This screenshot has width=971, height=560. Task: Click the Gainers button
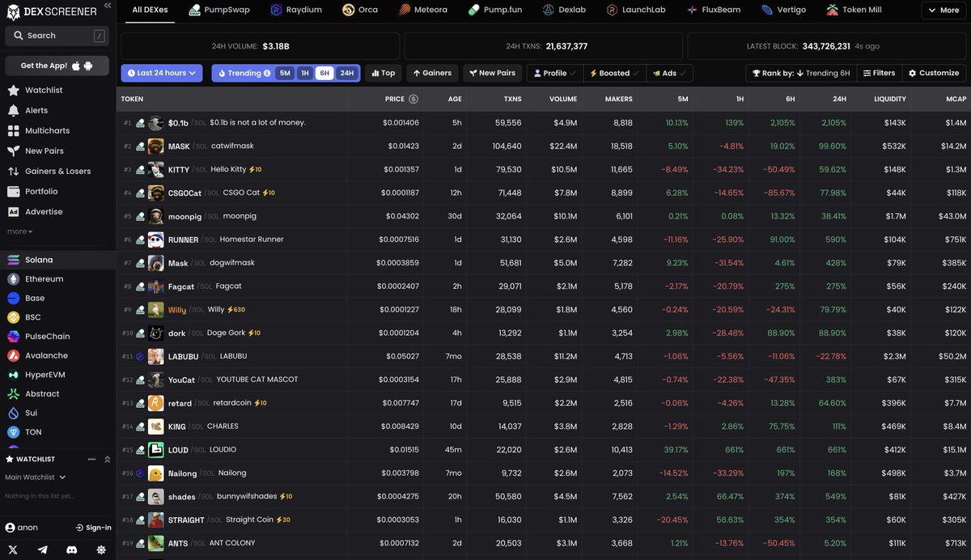coord(432,73)
